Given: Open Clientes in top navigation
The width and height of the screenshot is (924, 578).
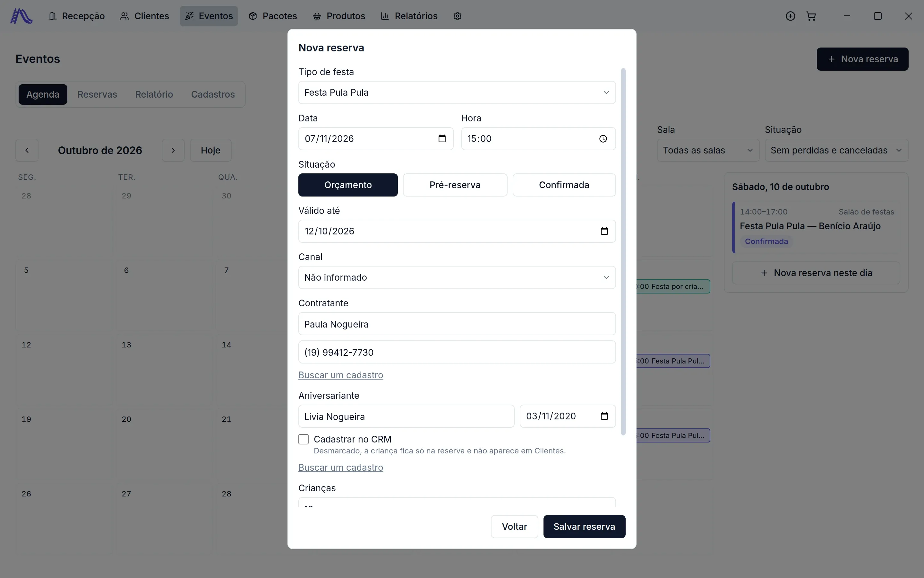Looking at the screenshot, I should [x=144, y=16].
